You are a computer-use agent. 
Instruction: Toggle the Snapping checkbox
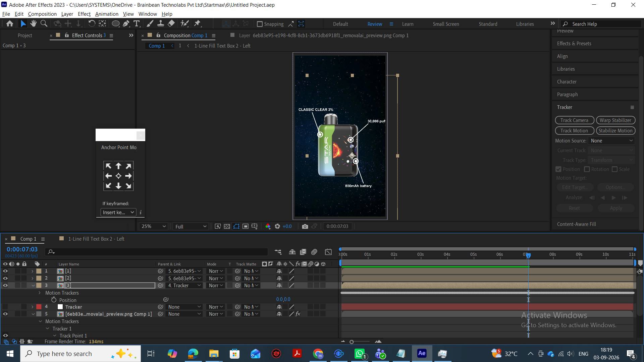tap(260, 24)
